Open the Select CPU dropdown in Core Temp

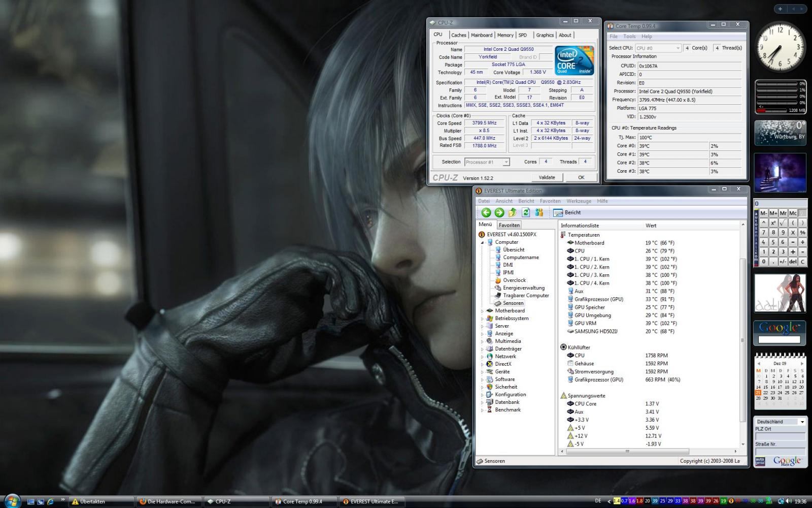658,48
